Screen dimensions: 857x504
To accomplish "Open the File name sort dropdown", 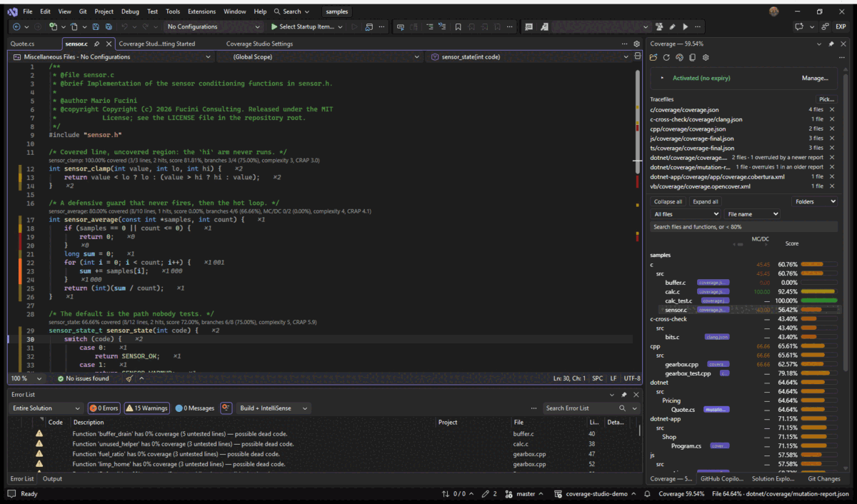I will 753,214.
